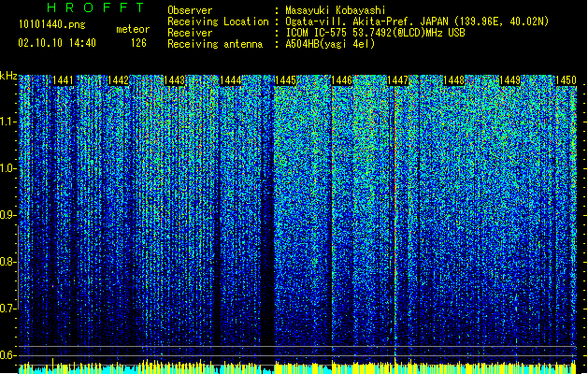Click the ICOM IC-575 receiver details
This screenshot has height=374, width=588.
tap(376, 33)
